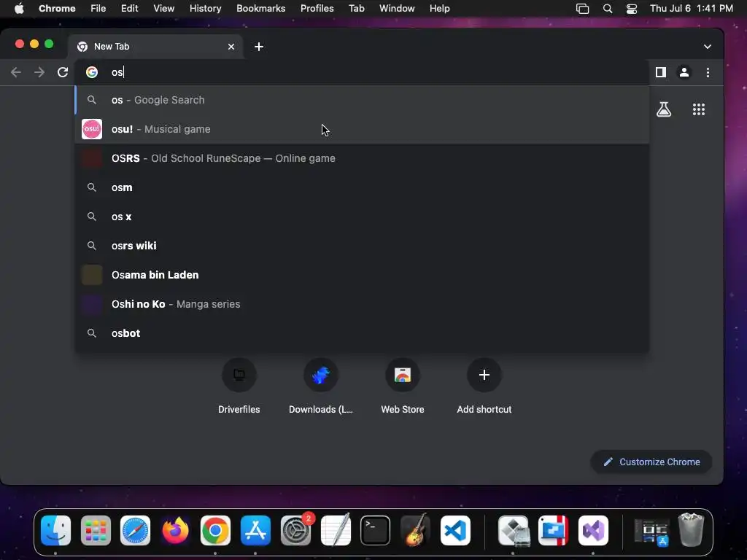
Task: Open the screen mirroring menu bar icon
Action: pos(582,9)
